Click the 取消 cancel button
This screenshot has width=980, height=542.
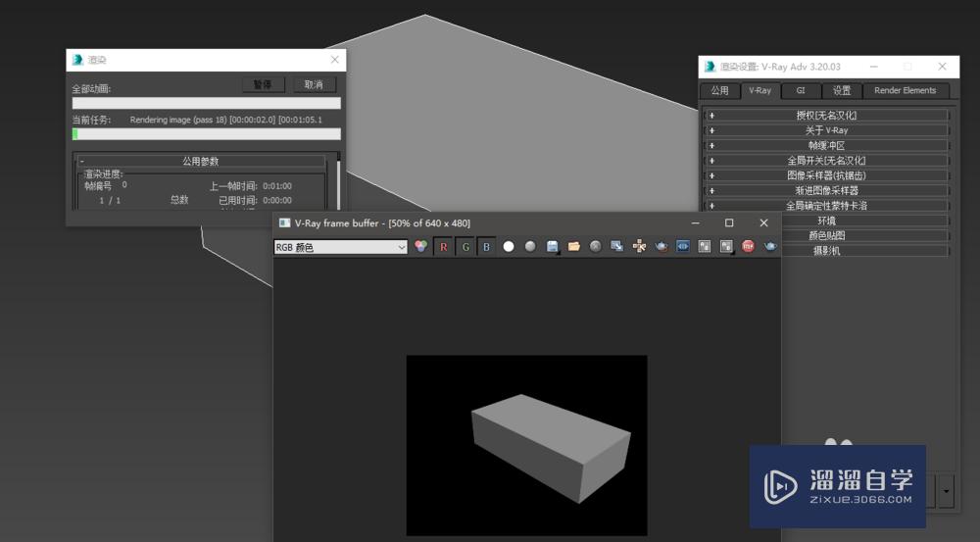point(314,85)
